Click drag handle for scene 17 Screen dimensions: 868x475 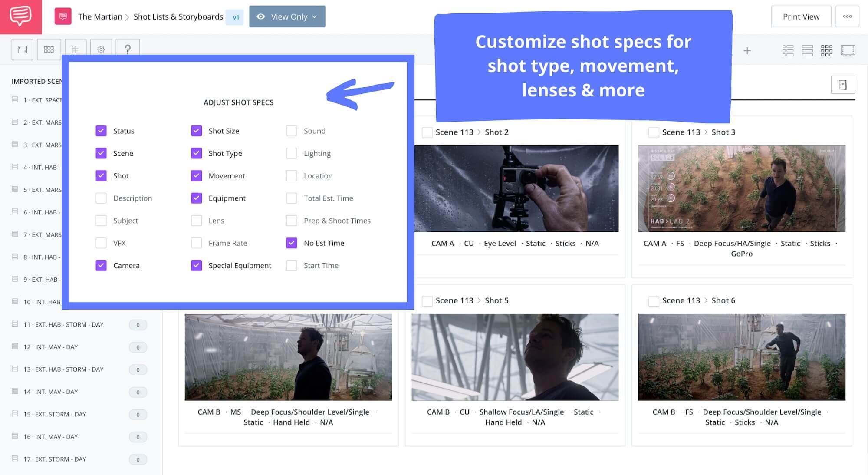pyautogui.click(x=15, y=459)
